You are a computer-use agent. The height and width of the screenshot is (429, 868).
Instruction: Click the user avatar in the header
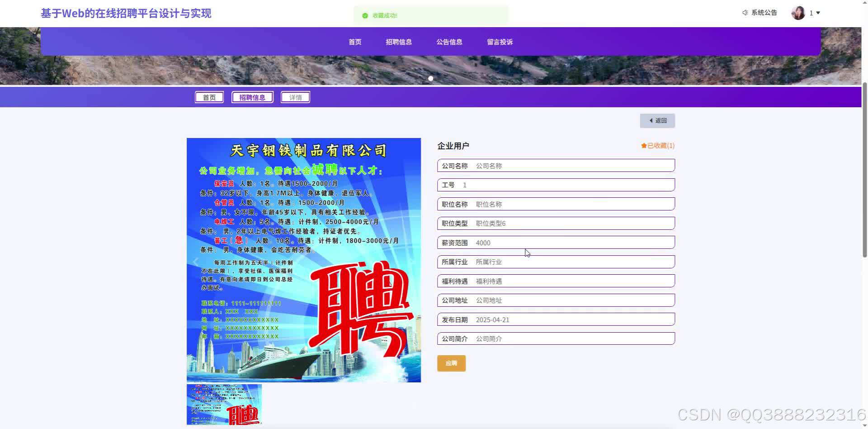[797, 13]
